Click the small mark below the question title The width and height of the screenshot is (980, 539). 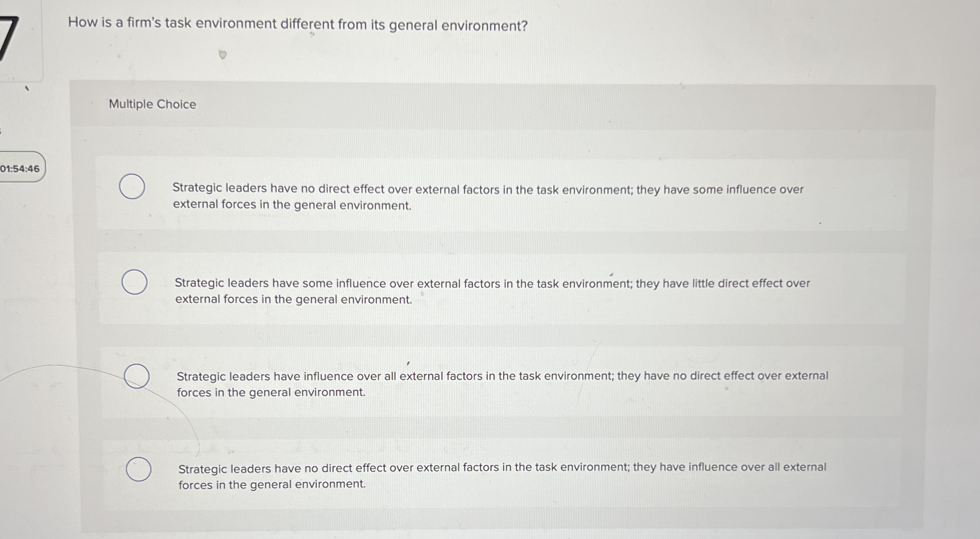[x=221, y=53]
